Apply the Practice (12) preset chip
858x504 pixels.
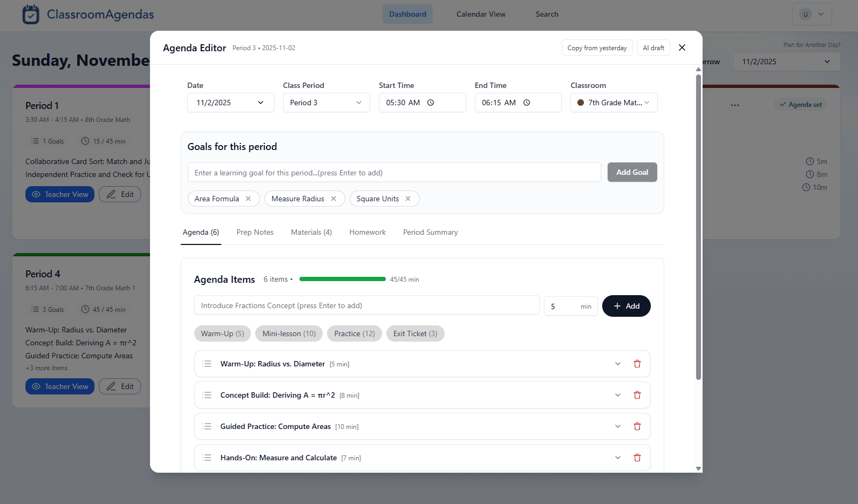tap(355, 333)
